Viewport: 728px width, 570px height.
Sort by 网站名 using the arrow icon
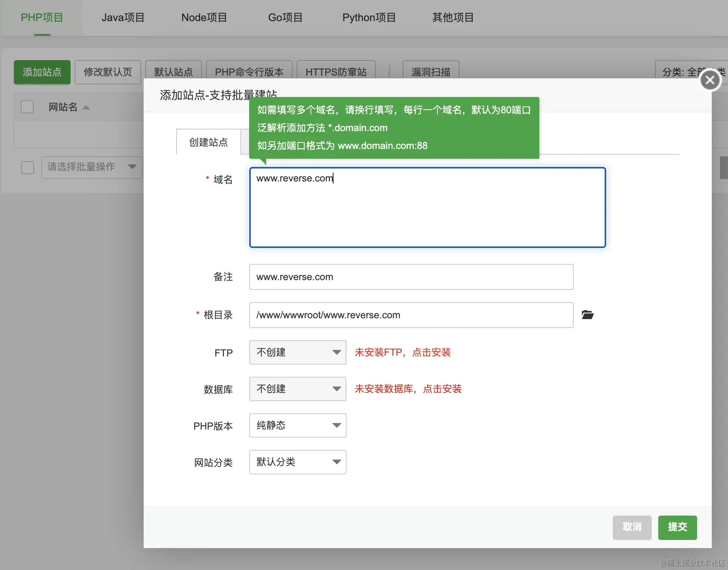click(86, 108)
